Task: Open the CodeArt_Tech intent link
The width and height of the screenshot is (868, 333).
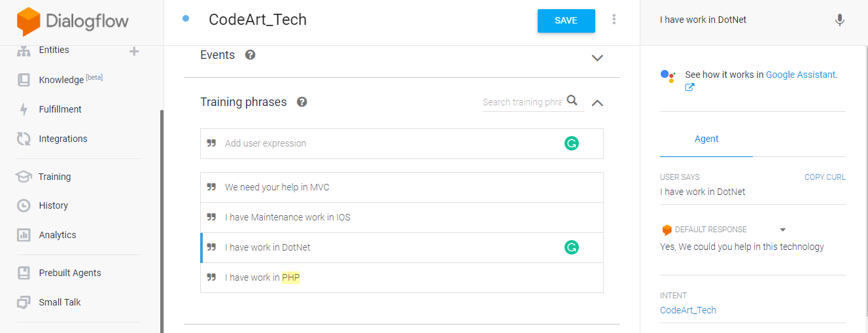Action: tap(688, 310)
